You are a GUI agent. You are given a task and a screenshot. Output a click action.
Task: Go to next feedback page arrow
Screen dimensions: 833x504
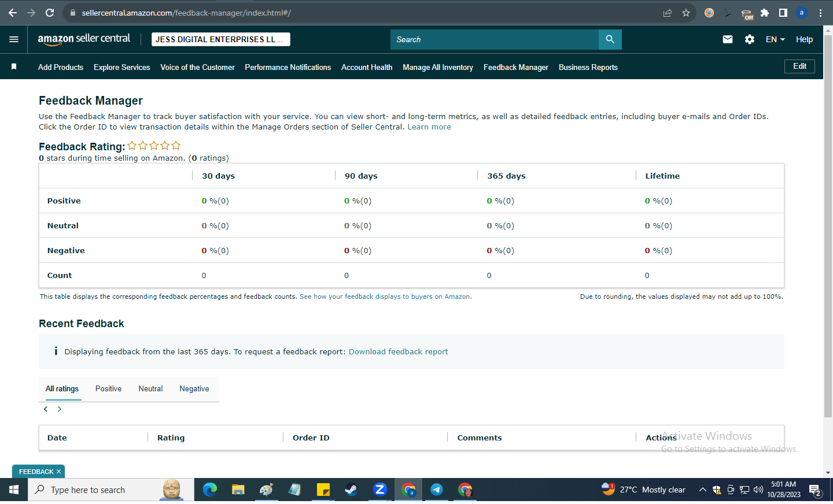pos(59,409)
